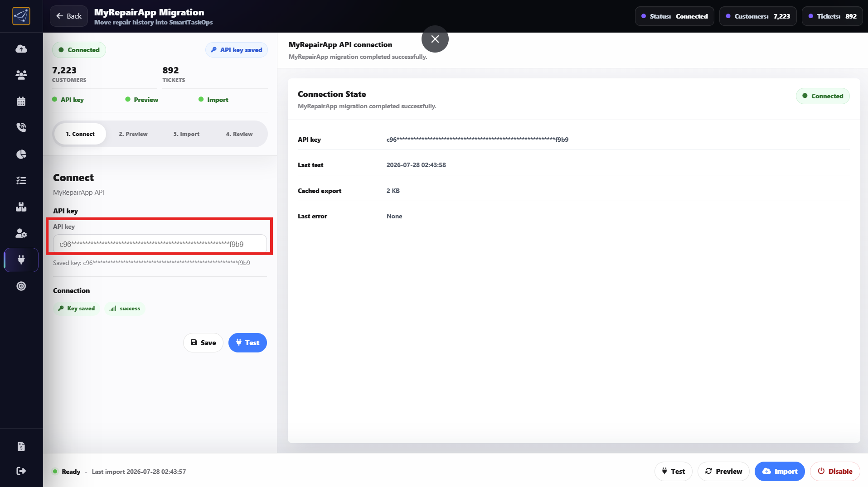Click the blue Test button under Connect
This screenshot has width=868, height=487.
click(247, 343)
